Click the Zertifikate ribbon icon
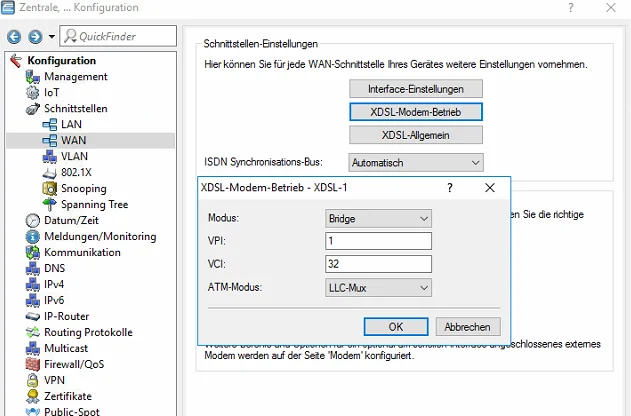631x416 pixels. pyautogui.click(x=33, y=396)
